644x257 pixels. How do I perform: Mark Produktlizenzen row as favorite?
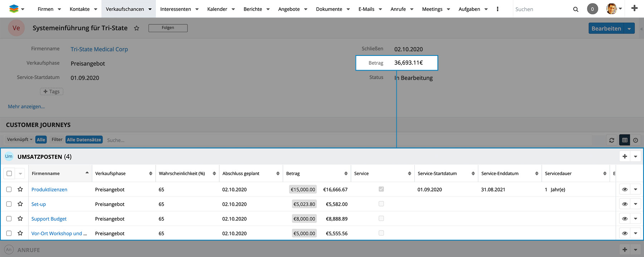(x=20, y=189)
